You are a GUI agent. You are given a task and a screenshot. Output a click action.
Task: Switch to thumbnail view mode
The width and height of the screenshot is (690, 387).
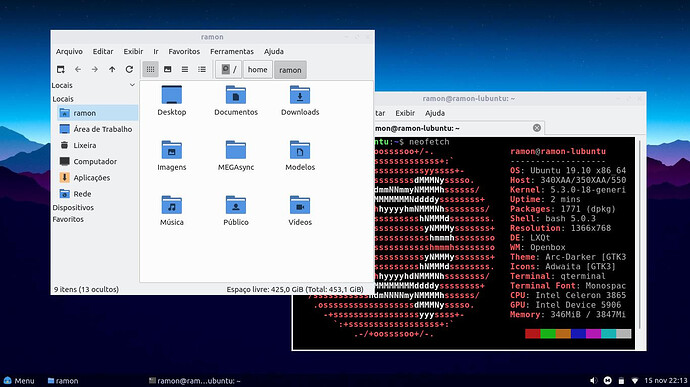click(168, 69)
